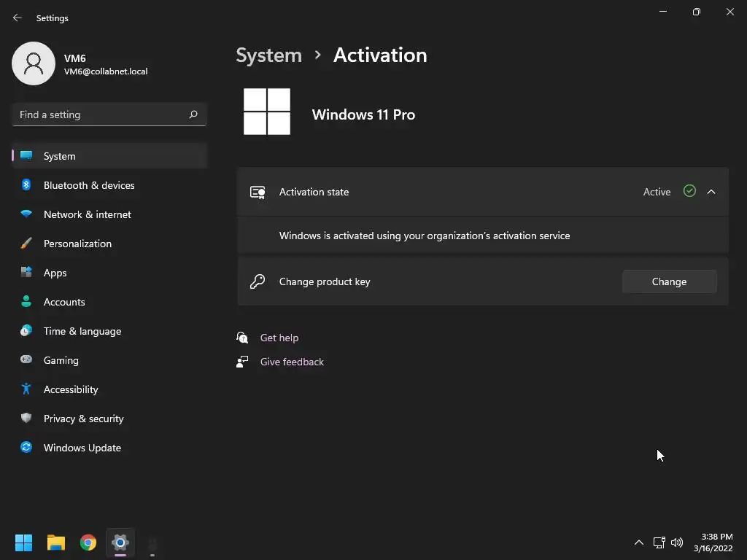This screenshot has height=560, width=747.
Task: Click the Personalization paintbrush icon
Action: click(26, 244)
